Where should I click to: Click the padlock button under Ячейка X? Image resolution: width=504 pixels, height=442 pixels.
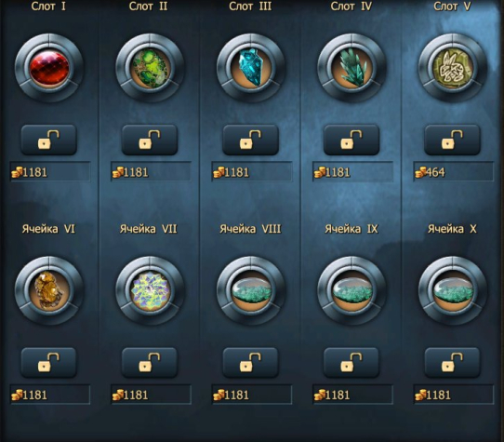pyautogui.click(x=453, y=363)
